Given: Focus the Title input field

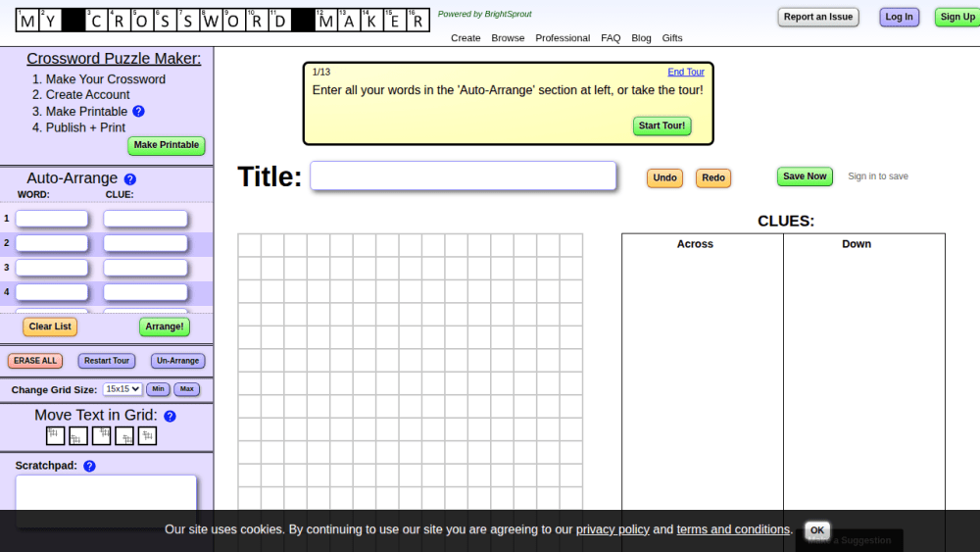Looking at the screenshot, I should tap(464, 176).
